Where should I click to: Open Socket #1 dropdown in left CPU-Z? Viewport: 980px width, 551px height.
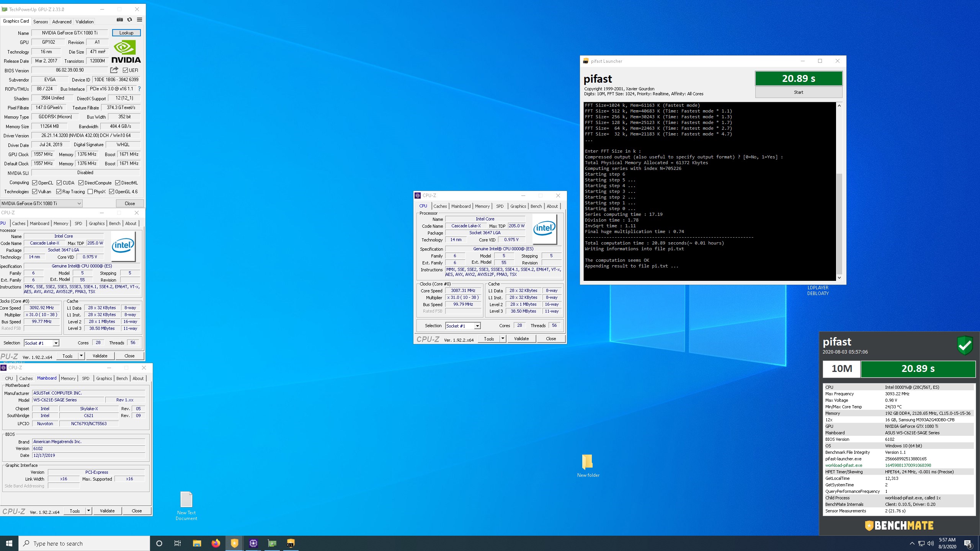[41, 343]
